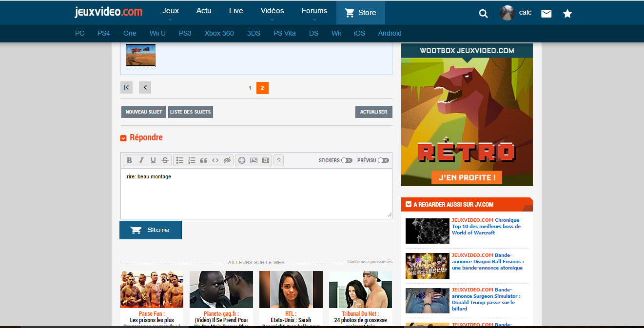Image resolution: width=644 pixels, height=328 pixels.
Task: Open the Actu menu item
Action: click(204, 11)
